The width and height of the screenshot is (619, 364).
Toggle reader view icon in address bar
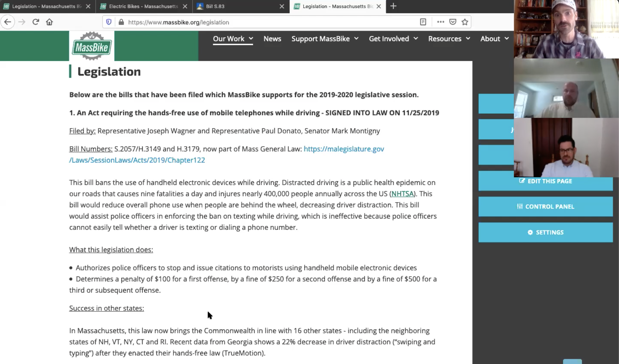coord(423,22)
